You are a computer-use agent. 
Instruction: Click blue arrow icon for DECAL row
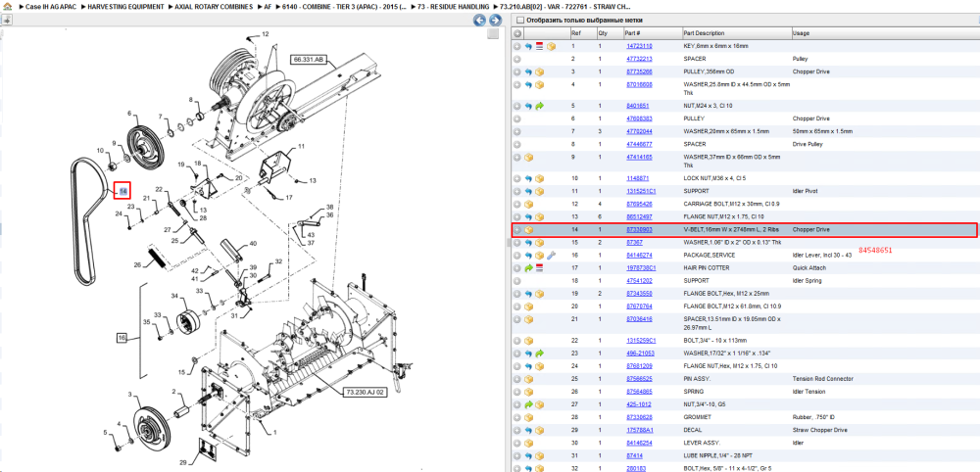(529, 430)
